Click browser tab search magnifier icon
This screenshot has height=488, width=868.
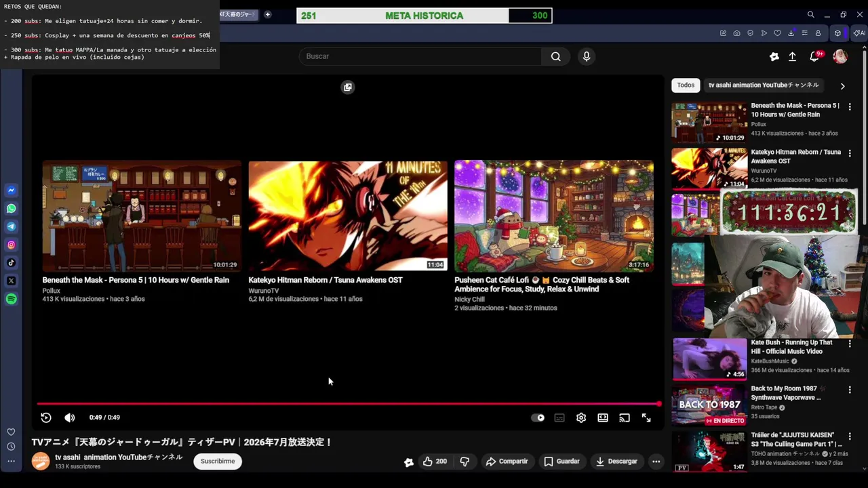(x=810, y=14)
